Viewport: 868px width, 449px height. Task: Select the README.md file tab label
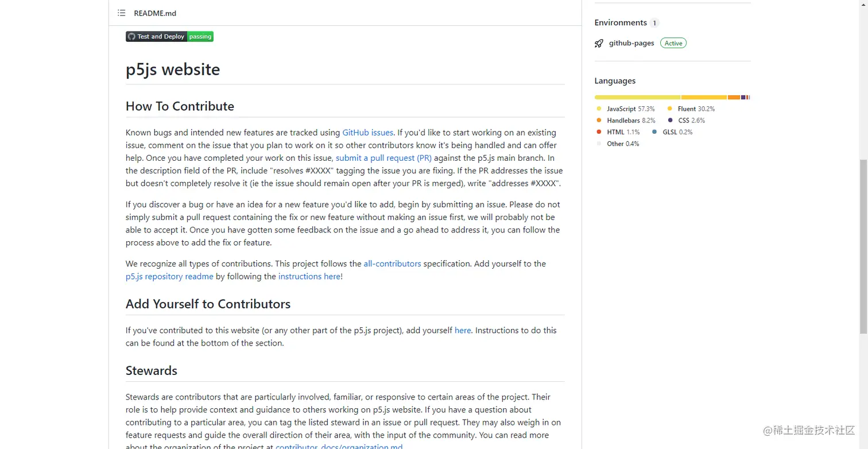click(155, 13)
